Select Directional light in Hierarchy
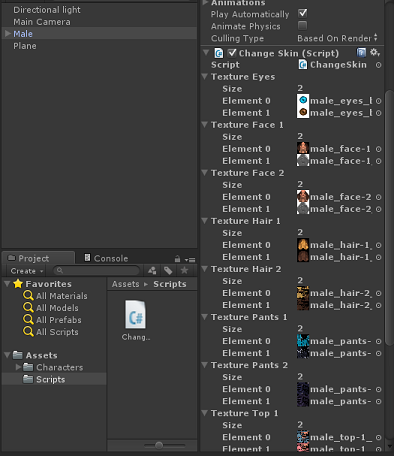 click(47, 10)
